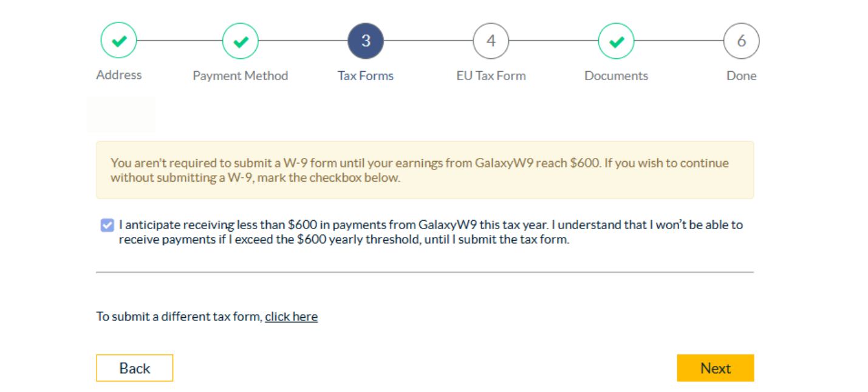
Task: Select the Payment Method checkmark circle
Action: coord(241,41)
